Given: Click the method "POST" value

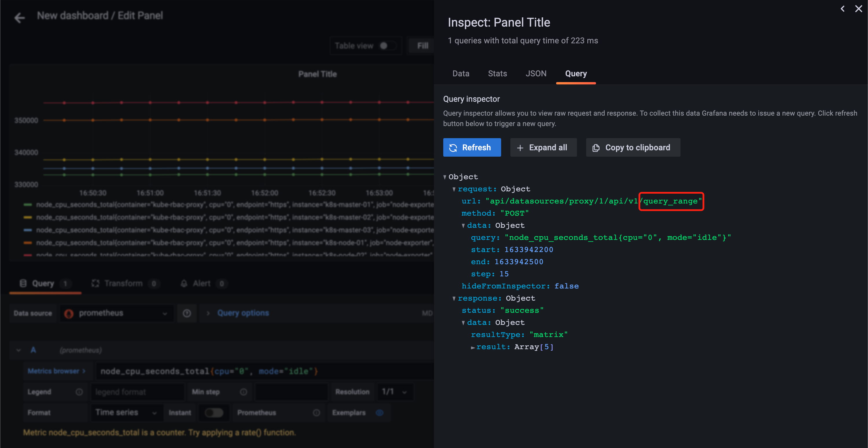Looking at the screenshot, I should click(514, 213).
